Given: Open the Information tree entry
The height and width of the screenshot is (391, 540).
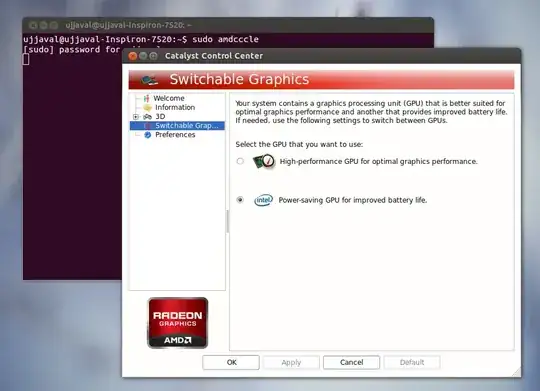Looking at the screenshot, I should tap(175, 107).
